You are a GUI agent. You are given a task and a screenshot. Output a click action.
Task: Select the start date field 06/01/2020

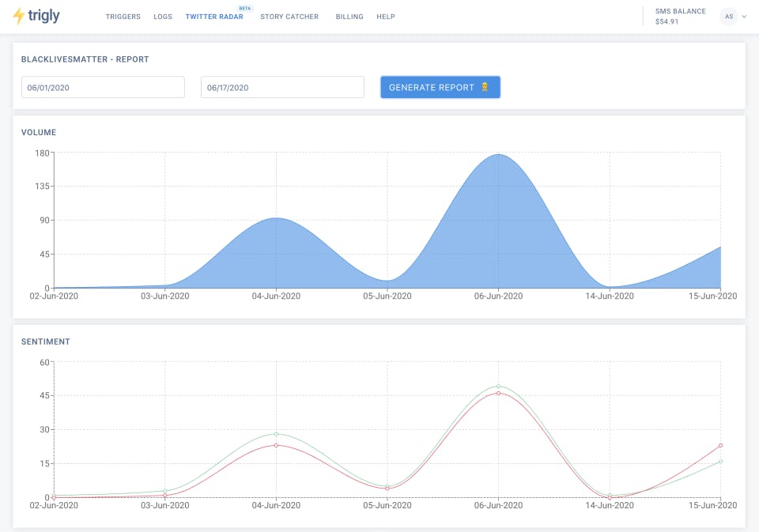coord(103,87)
